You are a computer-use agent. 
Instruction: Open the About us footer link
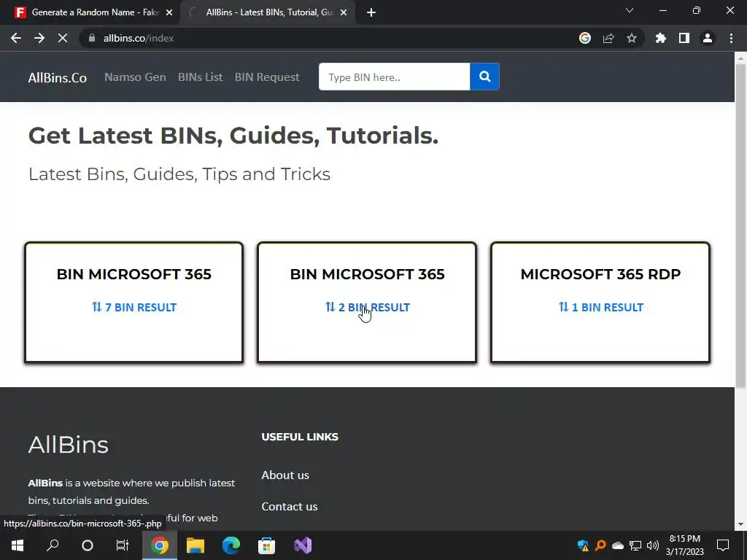pyautogui.click(x=285, y=475)
